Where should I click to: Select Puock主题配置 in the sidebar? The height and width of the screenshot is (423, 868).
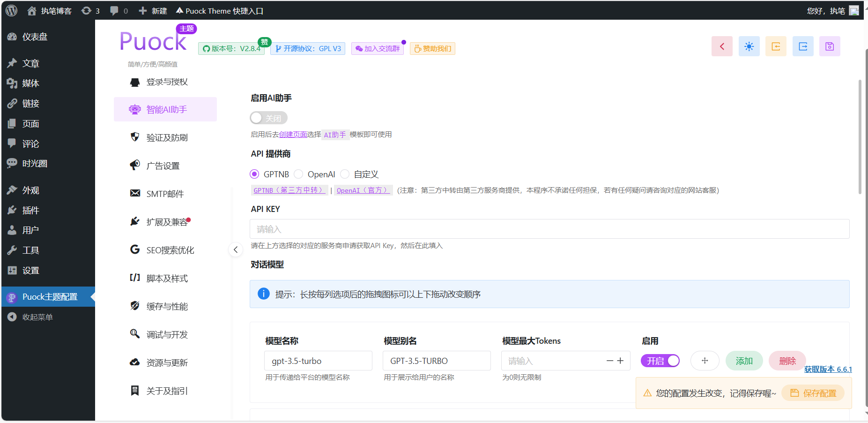(x=48, y=297)
